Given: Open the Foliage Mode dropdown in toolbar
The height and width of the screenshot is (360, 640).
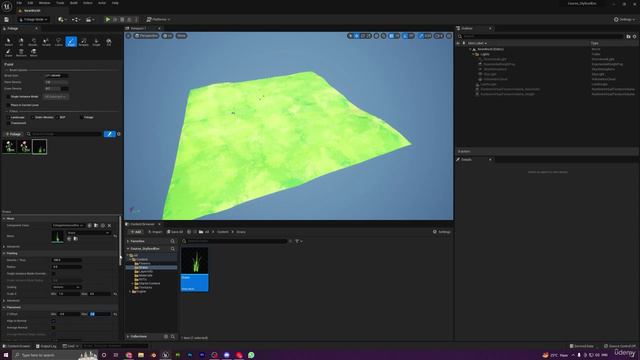Looking at the screenshot, I should pos(33,19).
